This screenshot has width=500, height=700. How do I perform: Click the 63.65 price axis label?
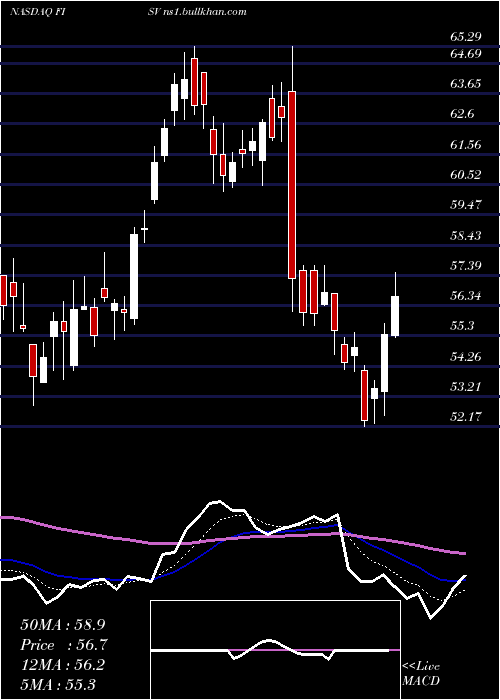pos(466,83)
